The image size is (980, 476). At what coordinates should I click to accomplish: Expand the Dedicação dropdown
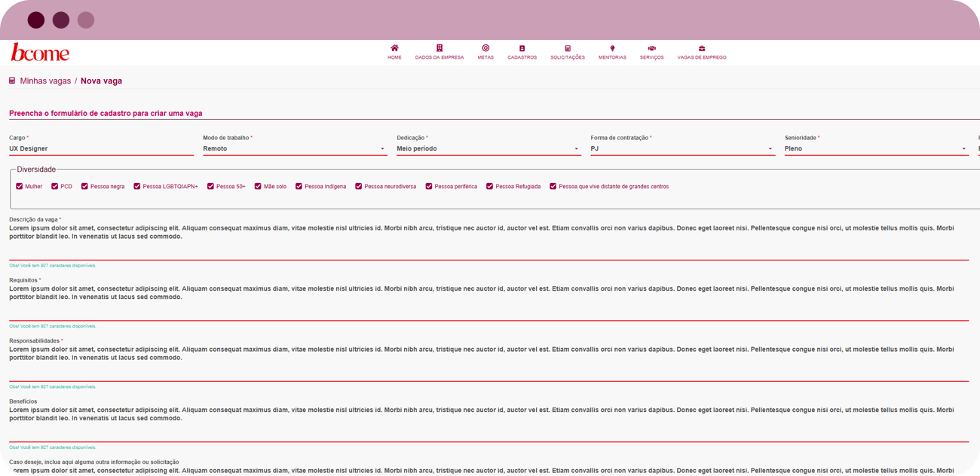point(488,149)
